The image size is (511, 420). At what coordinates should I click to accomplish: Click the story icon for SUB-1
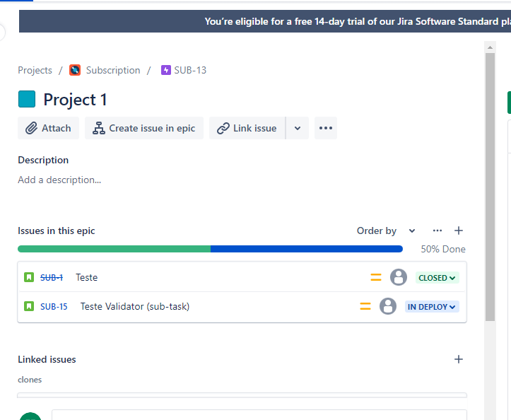pyautogui.click(x=29, y=277)
